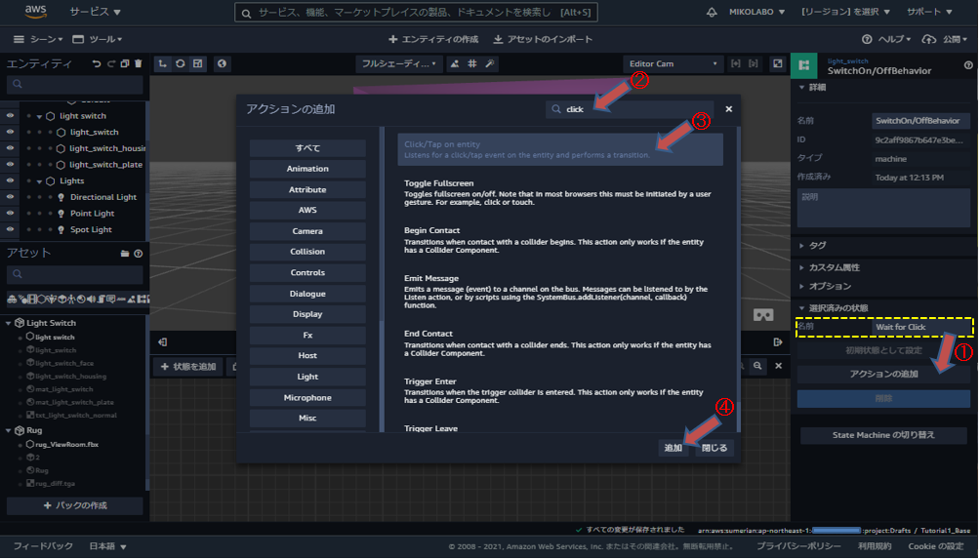
Task: Click the undo icon in the Entities panel
Action: pyautogui.click(x=97, y=63)
